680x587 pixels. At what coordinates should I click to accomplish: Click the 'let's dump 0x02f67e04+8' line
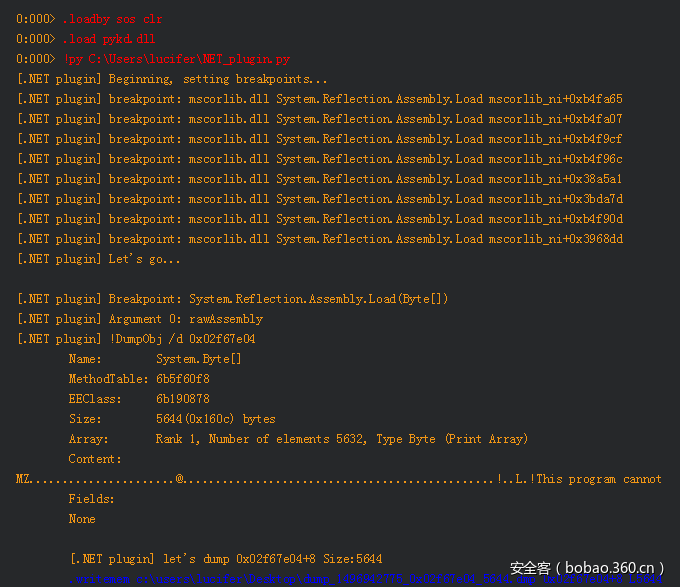(225, 559)
